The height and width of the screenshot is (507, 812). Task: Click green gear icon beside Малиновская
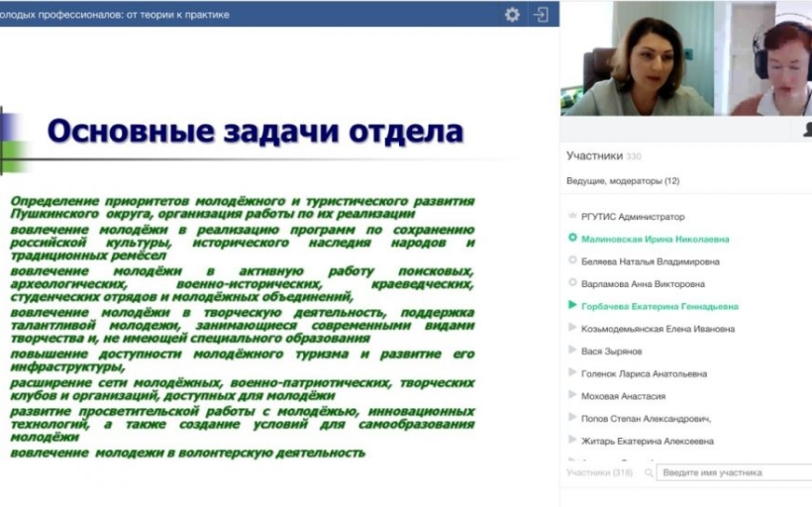572,238
